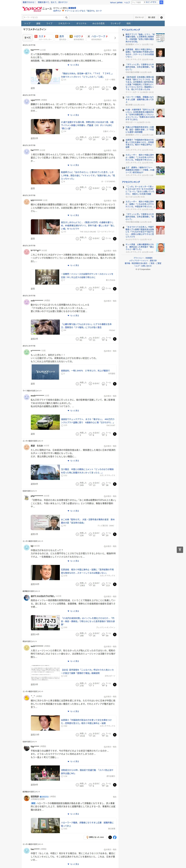Share tar****** comment on X
The width and height of the screenshot is (186, 868).
point(115,88)
